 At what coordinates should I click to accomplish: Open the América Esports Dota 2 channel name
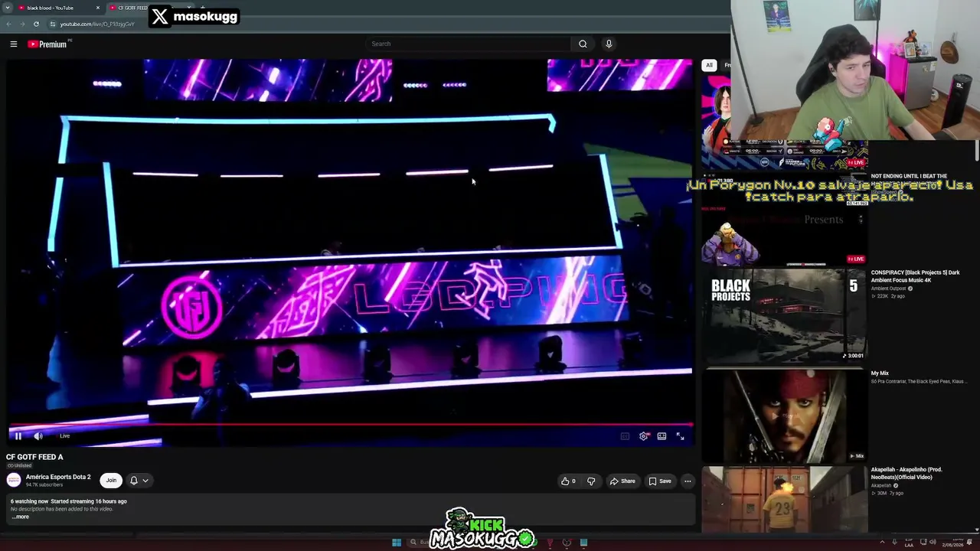coord(58,477)
